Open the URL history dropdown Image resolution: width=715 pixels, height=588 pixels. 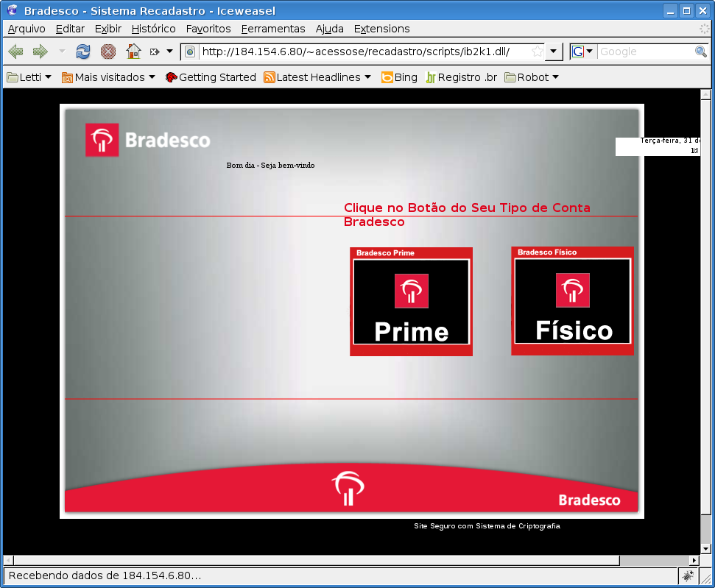coord(553,52)
